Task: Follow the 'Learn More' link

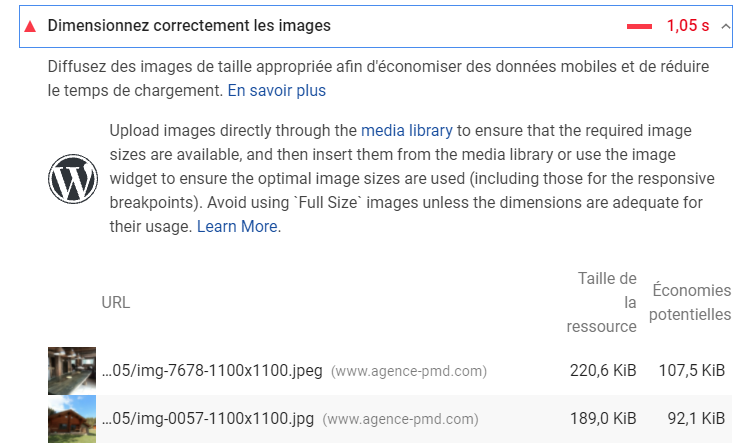Action: (237, 227)
